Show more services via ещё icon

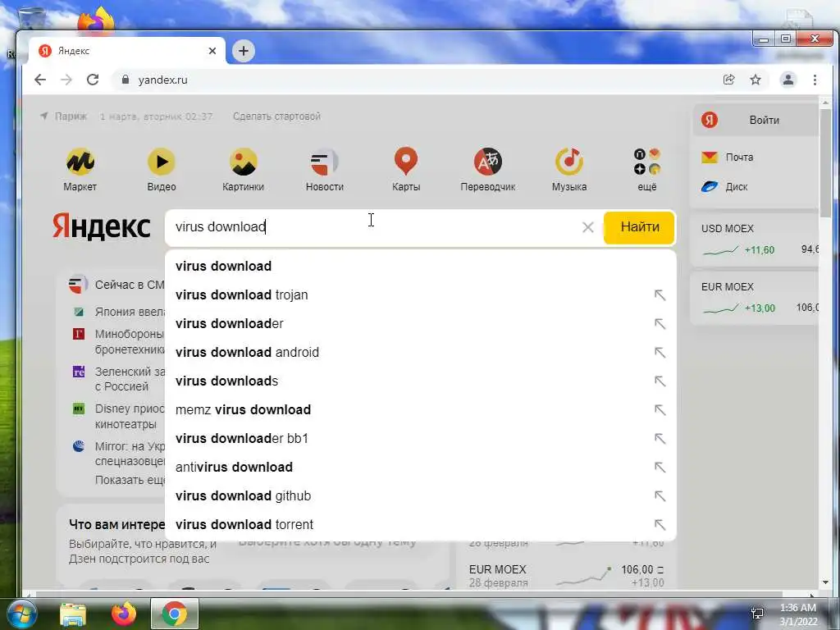(647, 162)
